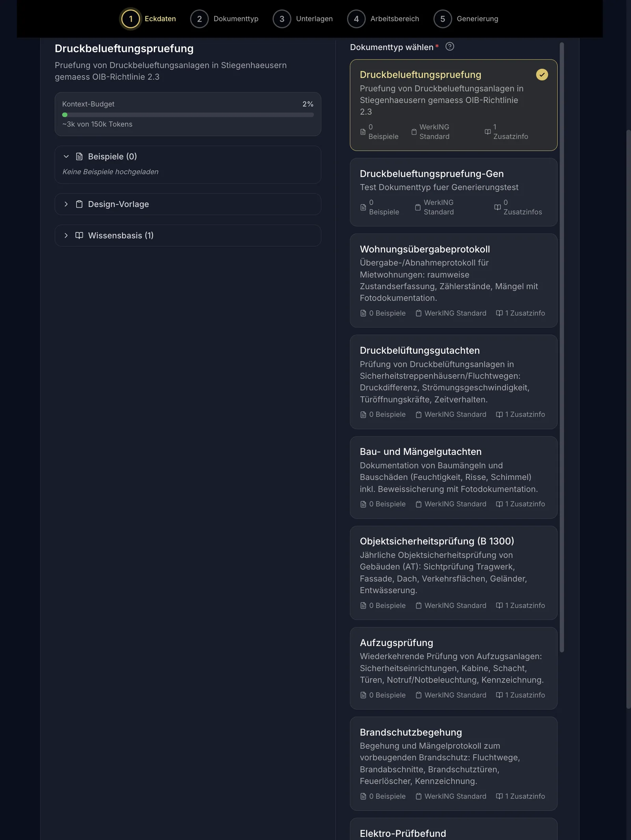Viewport: 631px width, 840px height.
Task: Collapse the Beispiele (0) section
Action: 66,157
